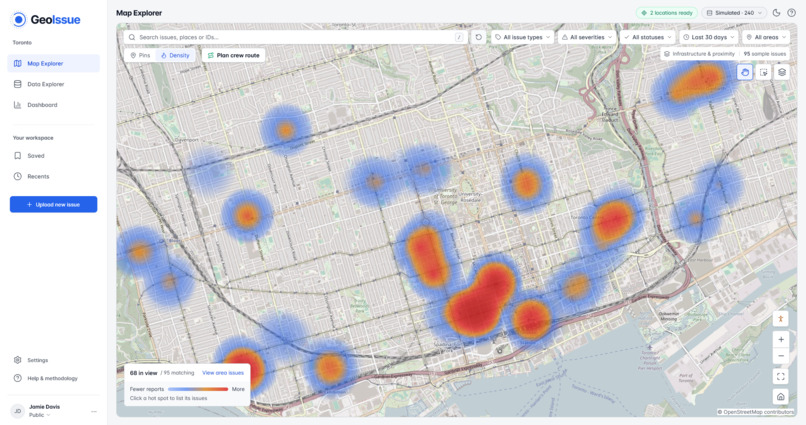Click Plan crew route button

(x=233, y=56)
